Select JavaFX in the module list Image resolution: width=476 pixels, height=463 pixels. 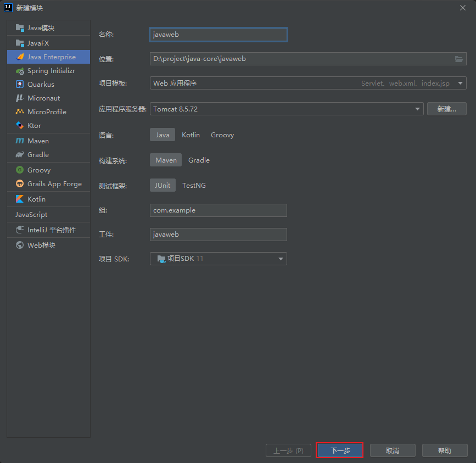click(x=48, y=43)
